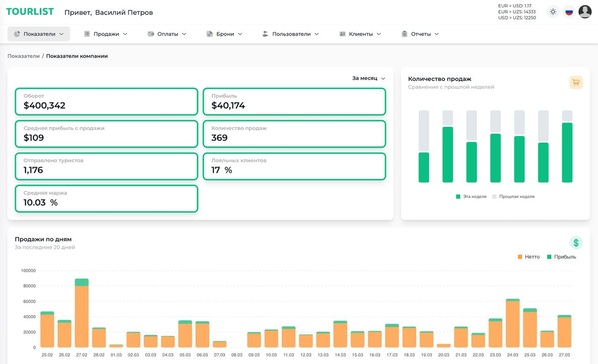
Task: Click the TOURLIST logo
Action: 30,12
